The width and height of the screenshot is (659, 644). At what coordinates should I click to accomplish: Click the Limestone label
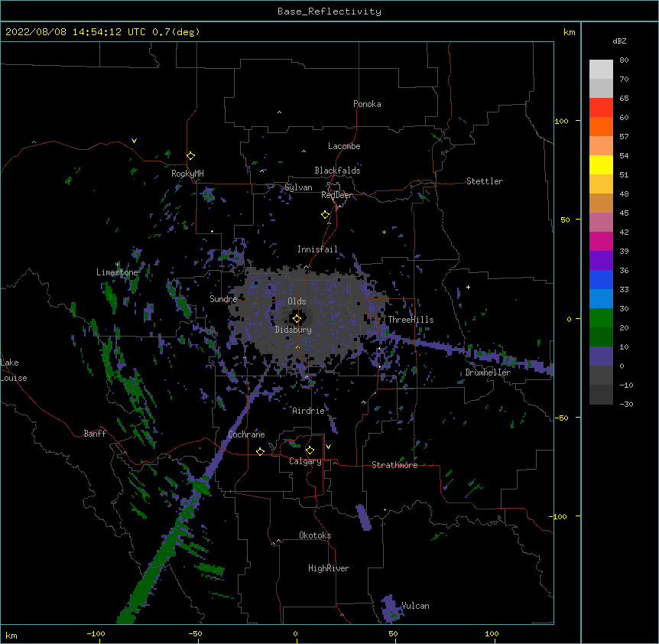[x=117, y=272]
